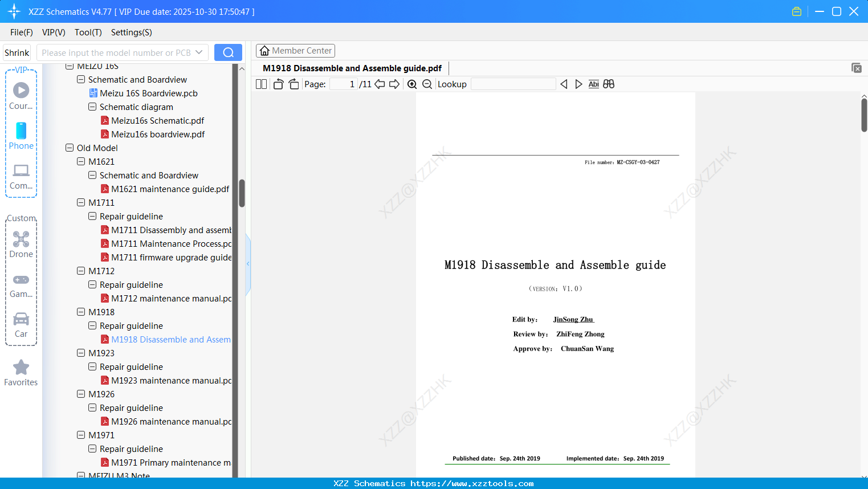868x489 pixels.
Task: Click the PDF viewer vertical scrollbar thumb
Action: click(x=864, y=115)
